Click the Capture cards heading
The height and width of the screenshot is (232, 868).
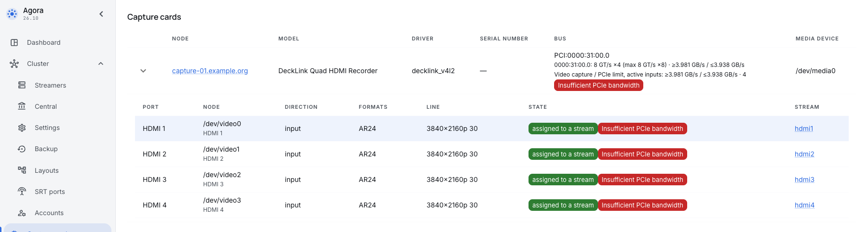[154, 17]
